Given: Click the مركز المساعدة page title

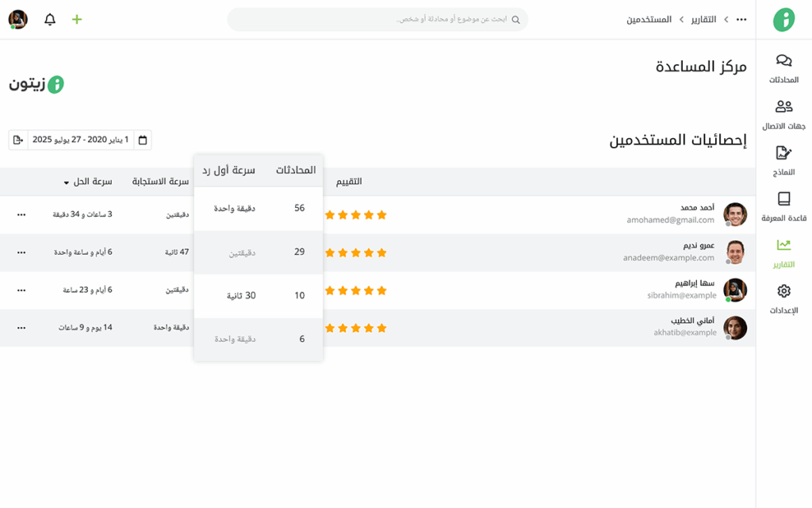Looking at the screenshot, I should pos(701,67).
